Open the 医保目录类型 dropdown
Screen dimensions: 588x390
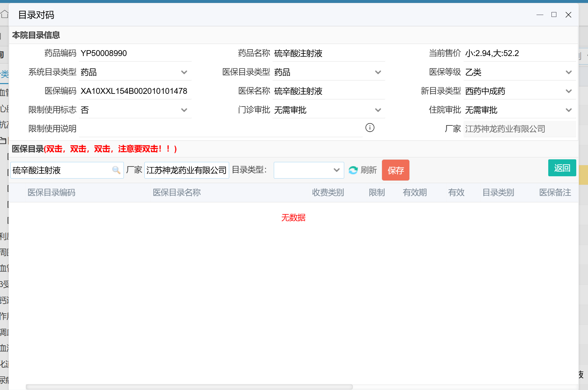pos(378,72)
